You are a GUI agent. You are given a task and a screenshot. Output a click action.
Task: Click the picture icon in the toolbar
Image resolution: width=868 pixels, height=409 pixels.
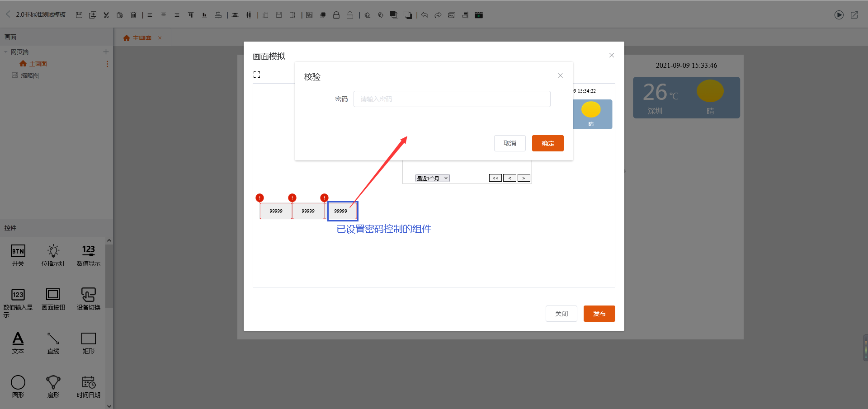[x=451, y=15]
